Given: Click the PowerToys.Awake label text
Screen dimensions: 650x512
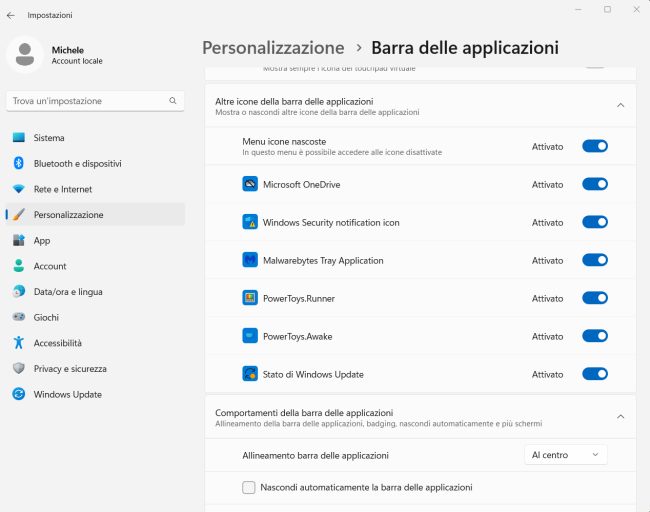Looking at the screenshot, I should [x=297, y=336].
